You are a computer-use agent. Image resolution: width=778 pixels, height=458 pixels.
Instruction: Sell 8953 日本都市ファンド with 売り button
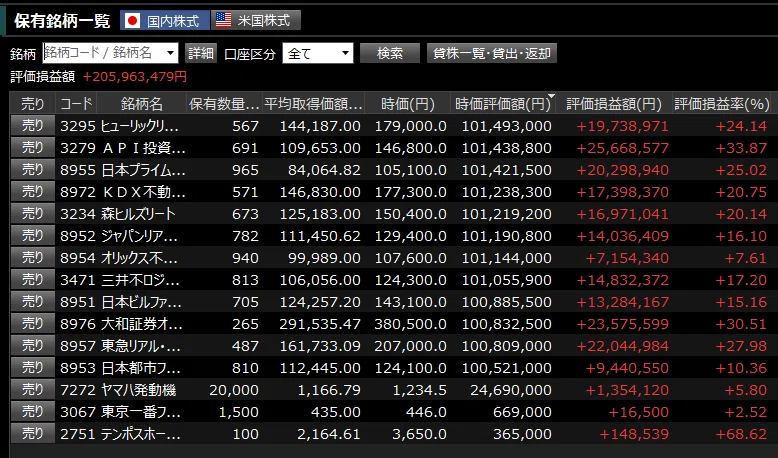coord(33,368)
